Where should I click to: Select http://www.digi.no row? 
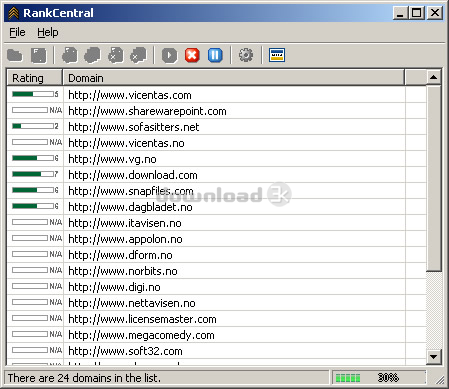coord(216,287)
